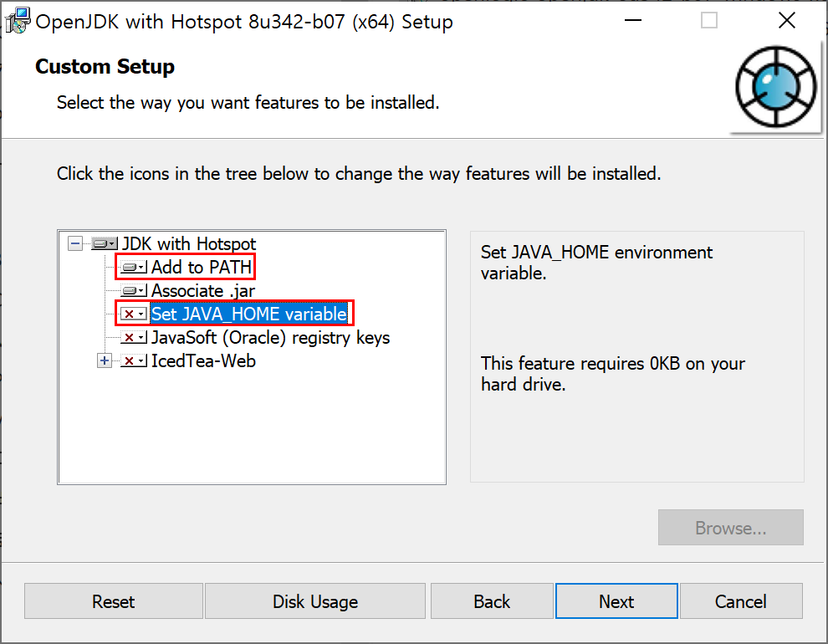828x644 pixels.
Task: Open the Add to PATH install option icon
Action: click(x=134, y=267)
